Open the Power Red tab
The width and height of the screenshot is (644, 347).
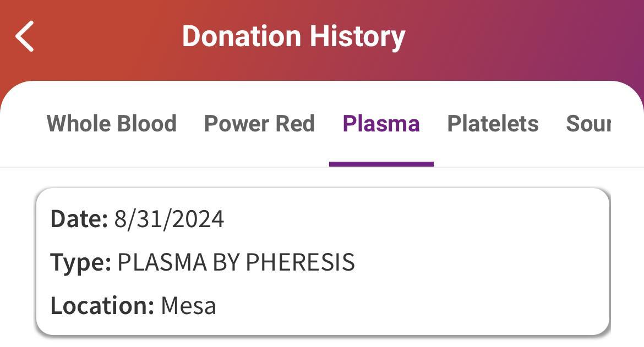259,123
